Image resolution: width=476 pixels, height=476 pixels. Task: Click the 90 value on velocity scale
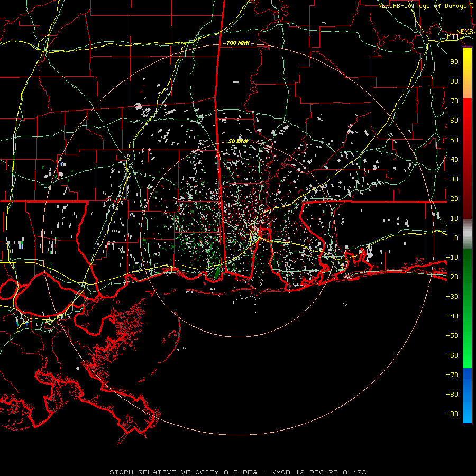click(454, 62)
